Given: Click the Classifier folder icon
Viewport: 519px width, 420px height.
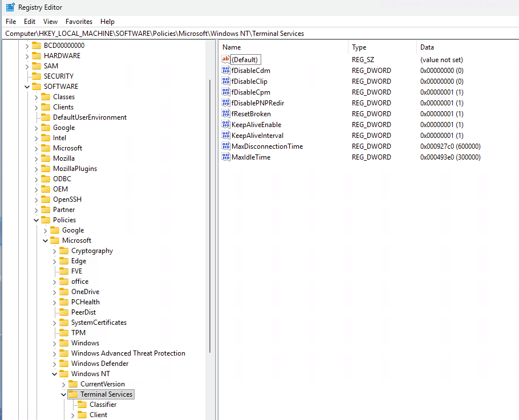Looking at the screenshot, I should coord(82,405).
